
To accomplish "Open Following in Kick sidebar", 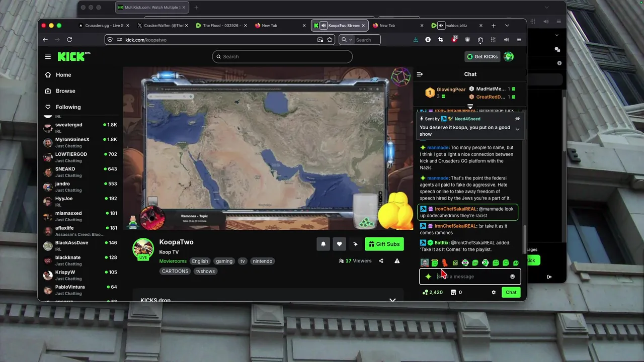I will point(68,107).
